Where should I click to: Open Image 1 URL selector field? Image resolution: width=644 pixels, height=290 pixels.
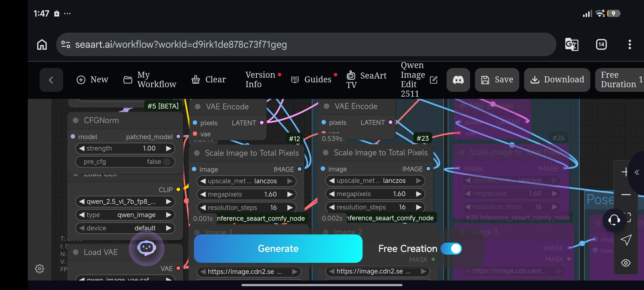[x=249, y=271]
